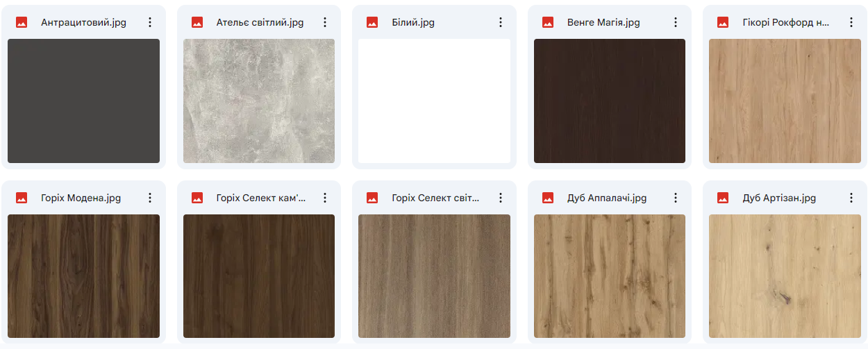Select the Венге Магія dark wood thumbnail

[x=610, y=101]
